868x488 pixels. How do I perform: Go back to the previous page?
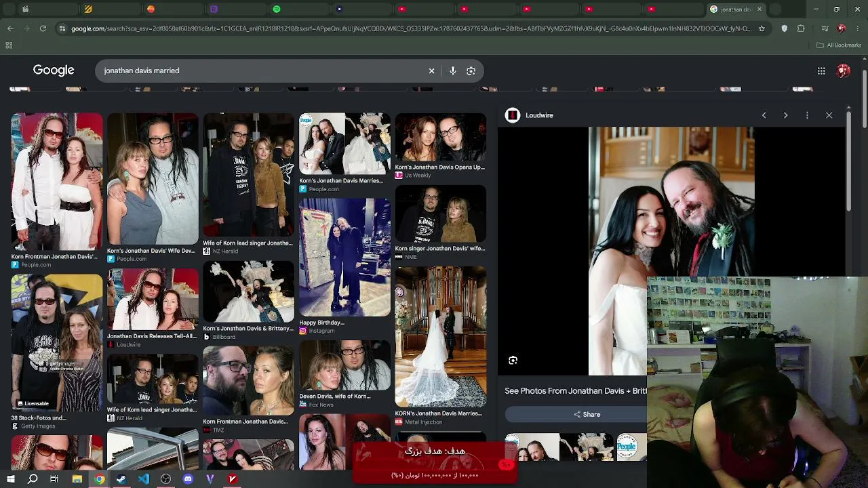click(10, 28)
